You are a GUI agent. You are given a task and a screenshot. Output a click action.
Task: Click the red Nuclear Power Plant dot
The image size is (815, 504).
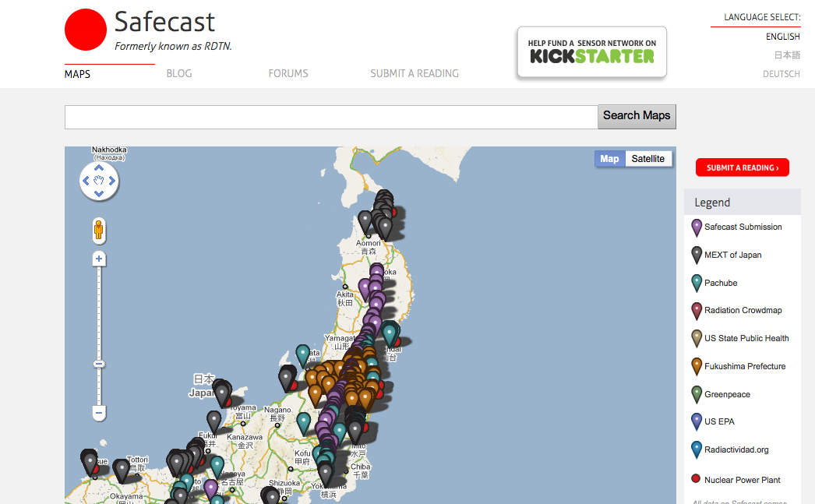point(696,478)
